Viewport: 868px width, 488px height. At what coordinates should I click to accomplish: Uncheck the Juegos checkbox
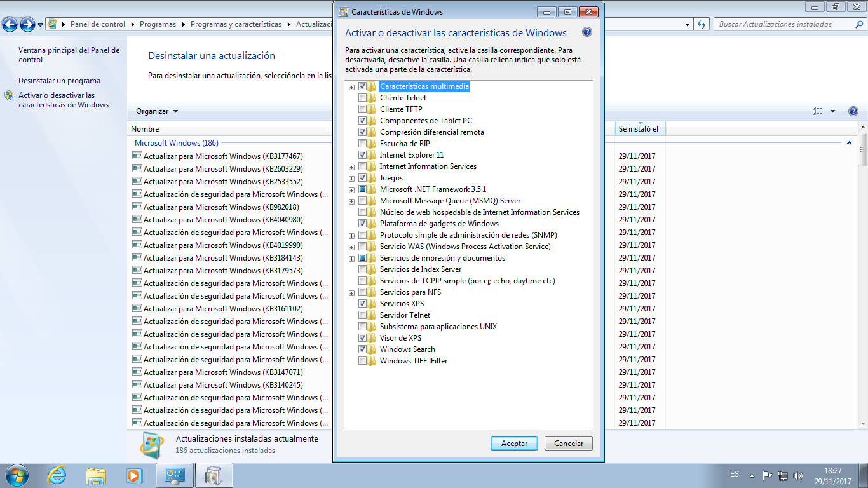(x=362, y=178)
